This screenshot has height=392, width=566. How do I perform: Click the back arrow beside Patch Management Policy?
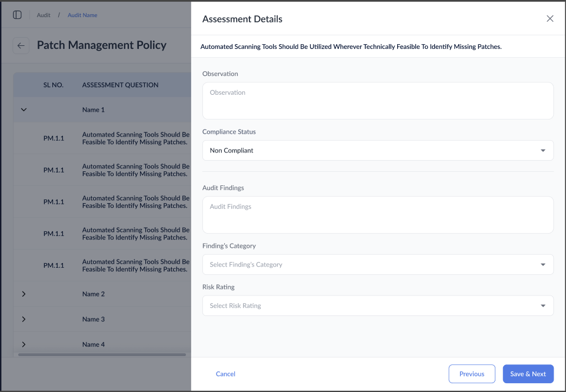21,45
